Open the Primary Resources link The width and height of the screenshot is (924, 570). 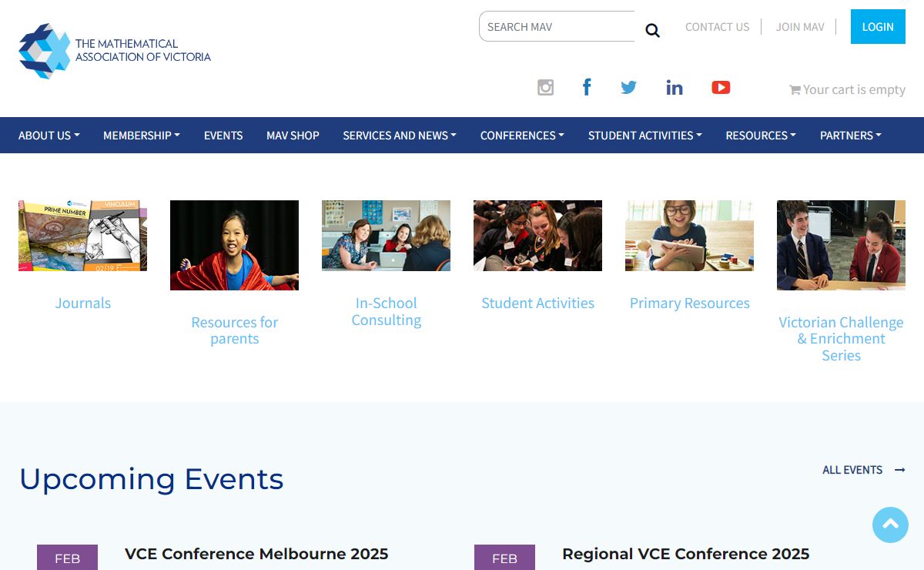pos(690,303)
